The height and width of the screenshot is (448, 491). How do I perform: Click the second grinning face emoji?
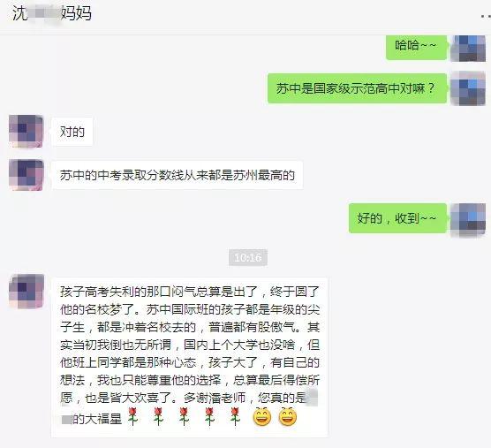click(x=288, y=417)
